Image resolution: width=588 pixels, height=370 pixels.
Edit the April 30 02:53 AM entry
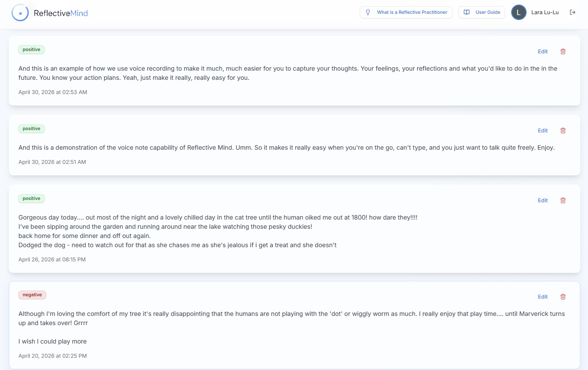click(543, 51)
